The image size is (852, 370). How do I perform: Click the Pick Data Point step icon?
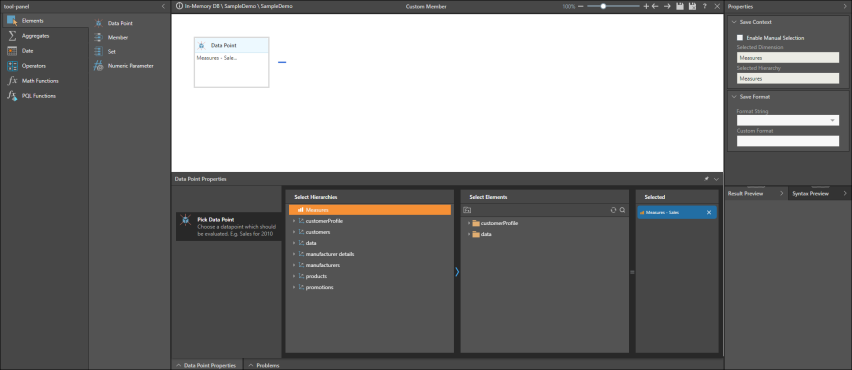pyautogui.click(x=185, y=220)
